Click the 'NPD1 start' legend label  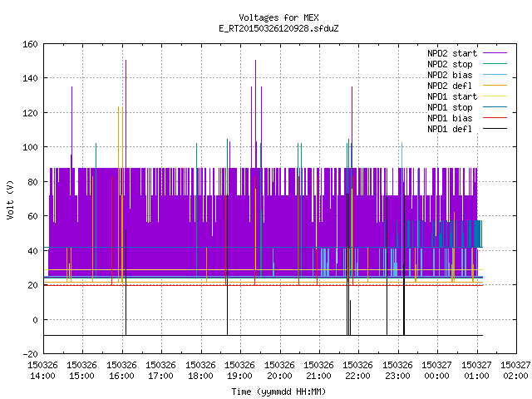pos(452,96)
